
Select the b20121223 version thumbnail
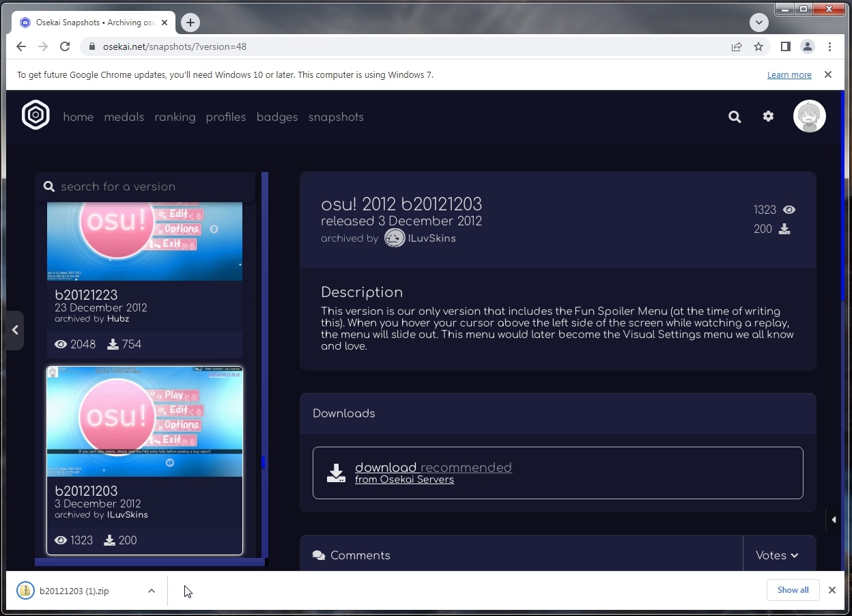(x=145, y=241)
